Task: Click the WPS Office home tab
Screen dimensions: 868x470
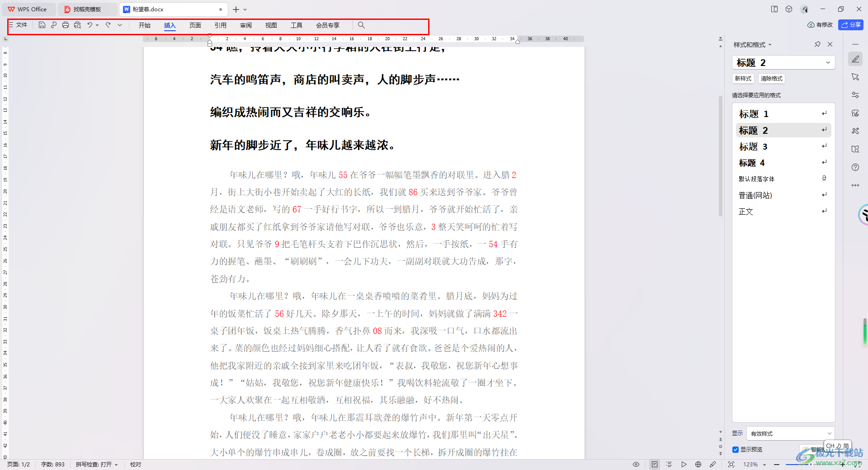Action: [28, 9]
